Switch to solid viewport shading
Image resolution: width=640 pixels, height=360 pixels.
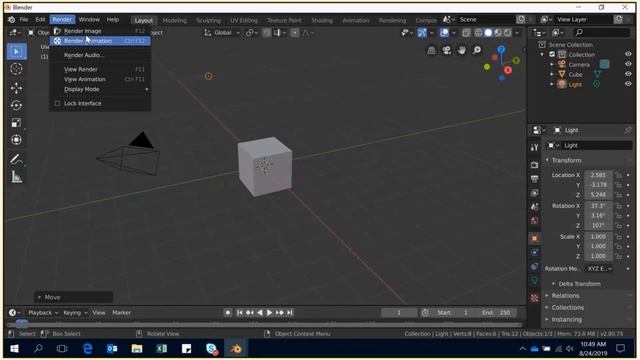click(488, 33)
